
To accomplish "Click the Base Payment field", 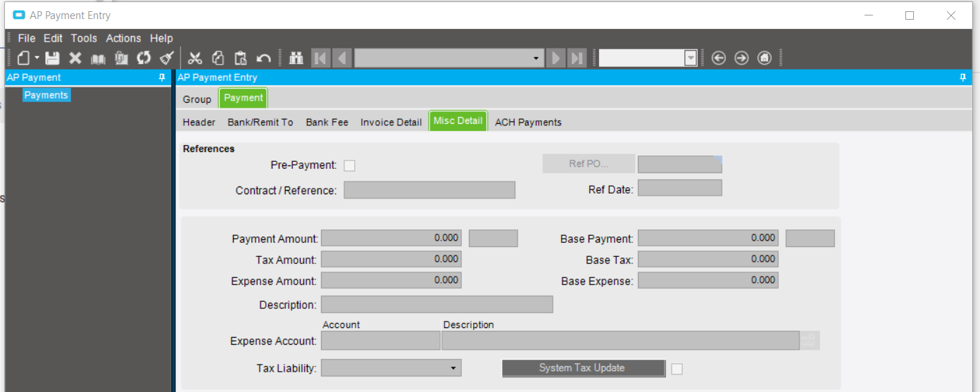I will (708, 238).
